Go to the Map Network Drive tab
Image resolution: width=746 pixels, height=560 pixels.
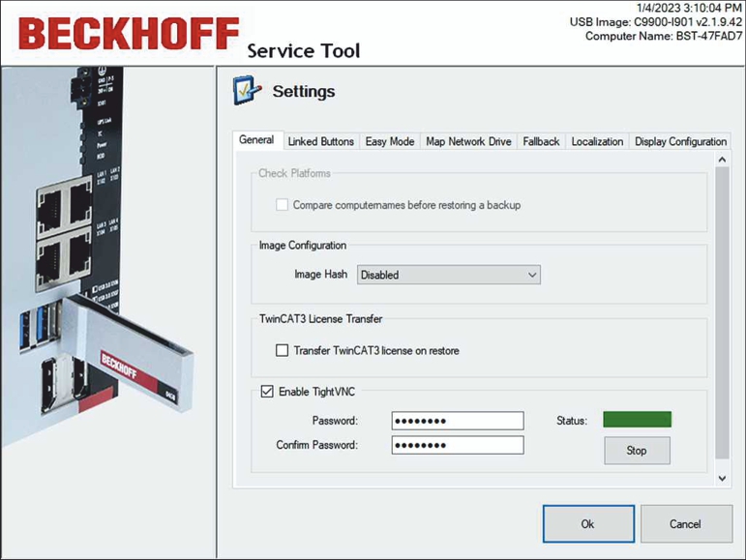pyautogui.click(x=468, y=141)
